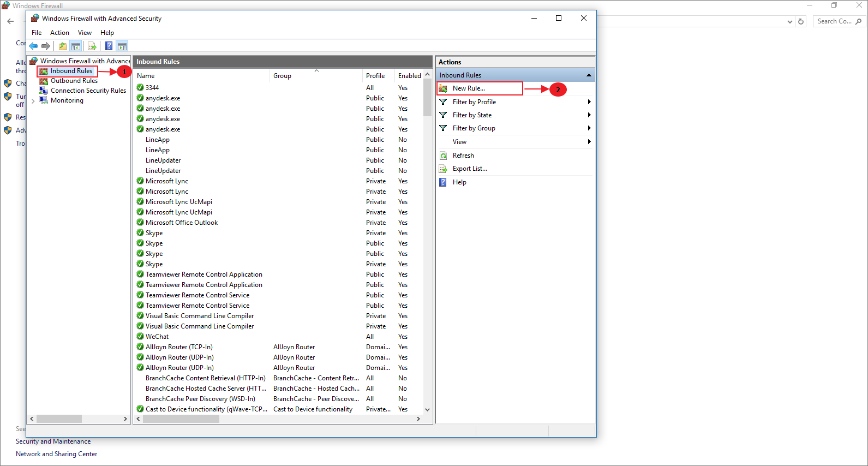Click the Search Control Panel field in background window
Screen dimensions: 868x466
(839, 21)
